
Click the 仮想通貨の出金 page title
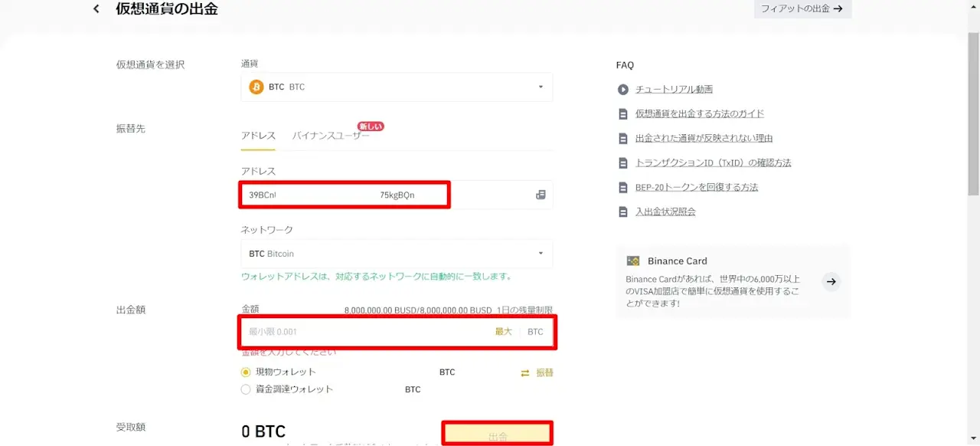(x=167, y=9)
